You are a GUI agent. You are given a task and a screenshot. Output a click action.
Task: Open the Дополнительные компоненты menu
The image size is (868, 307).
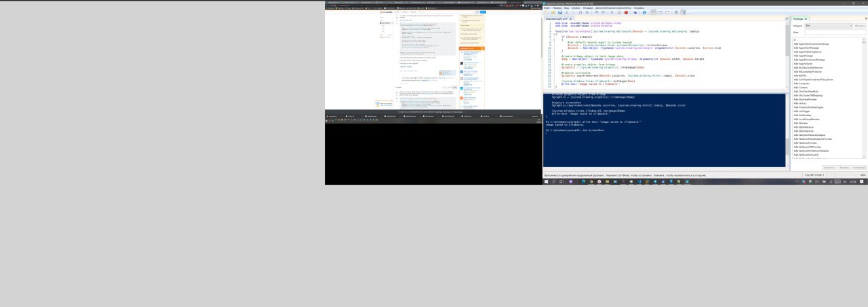tap(613, 7)
